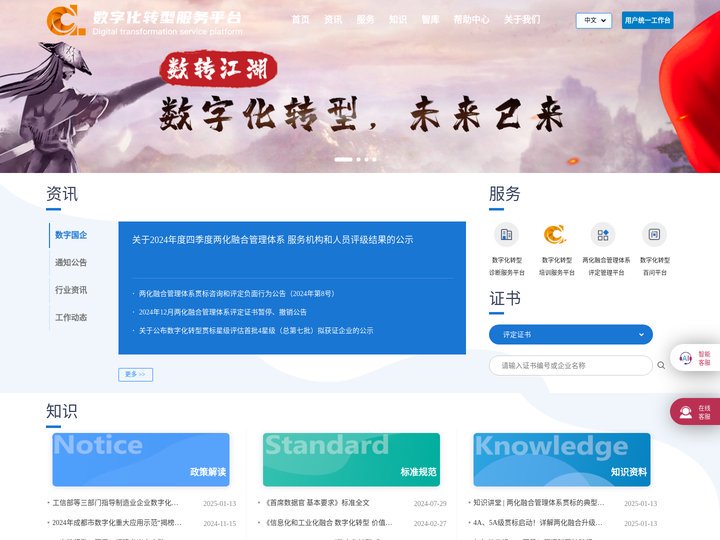Viewport: 720px width, 540px height.
Task: Select the 工作动态 news tab
Action: click(x=71, y=317)
